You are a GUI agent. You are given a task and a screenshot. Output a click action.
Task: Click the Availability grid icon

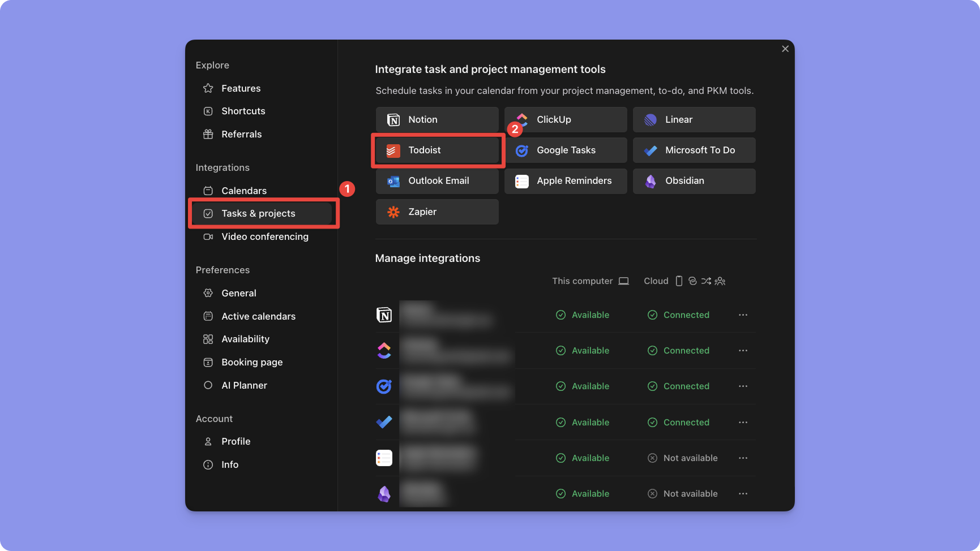click(208, 339)
